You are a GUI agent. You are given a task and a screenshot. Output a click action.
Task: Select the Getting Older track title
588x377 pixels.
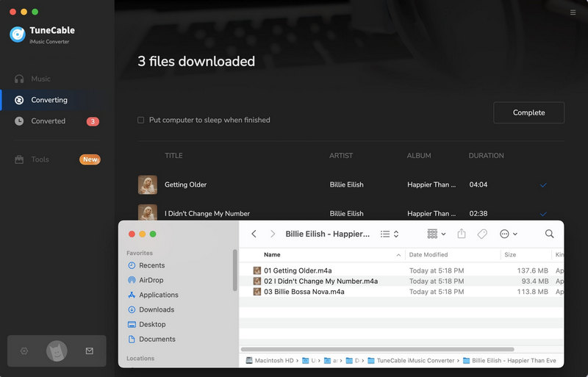186,184
